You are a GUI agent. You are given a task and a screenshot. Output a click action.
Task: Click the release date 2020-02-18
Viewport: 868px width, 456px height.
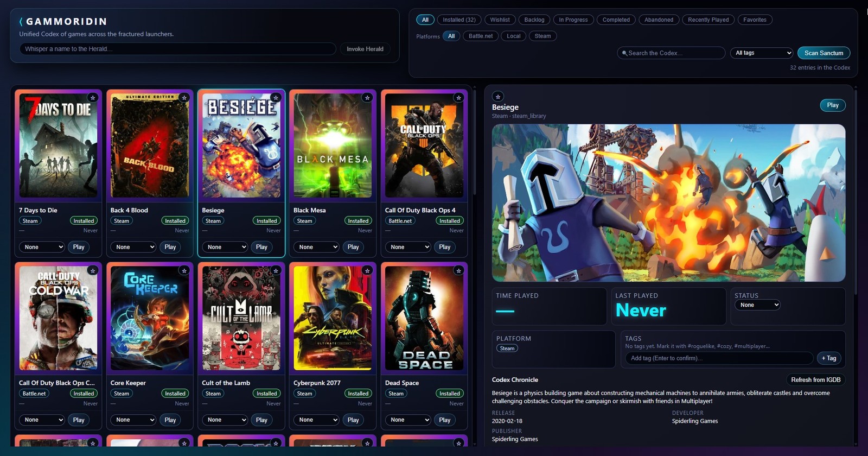click(507, 421)
